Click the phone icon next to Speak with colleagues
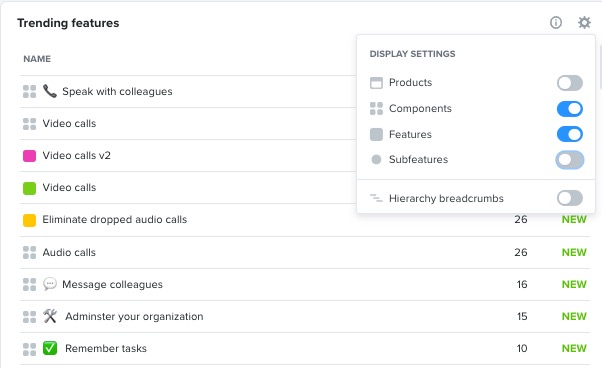This screenshot has width=602, height=368. click(50, 91)
